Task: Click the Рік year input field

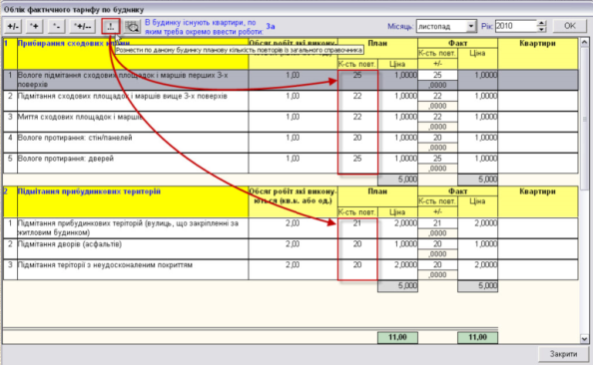Action: pyautogui.click(x=516, y=26)
